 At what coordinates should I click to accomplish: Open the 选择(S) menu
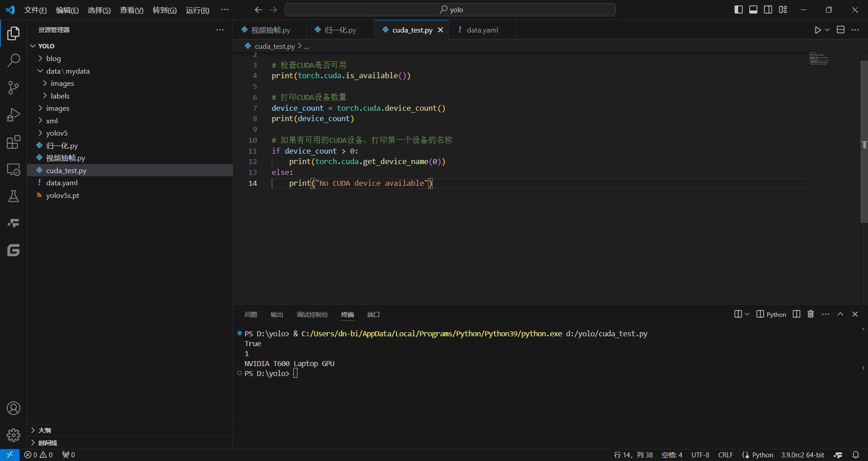99,10
